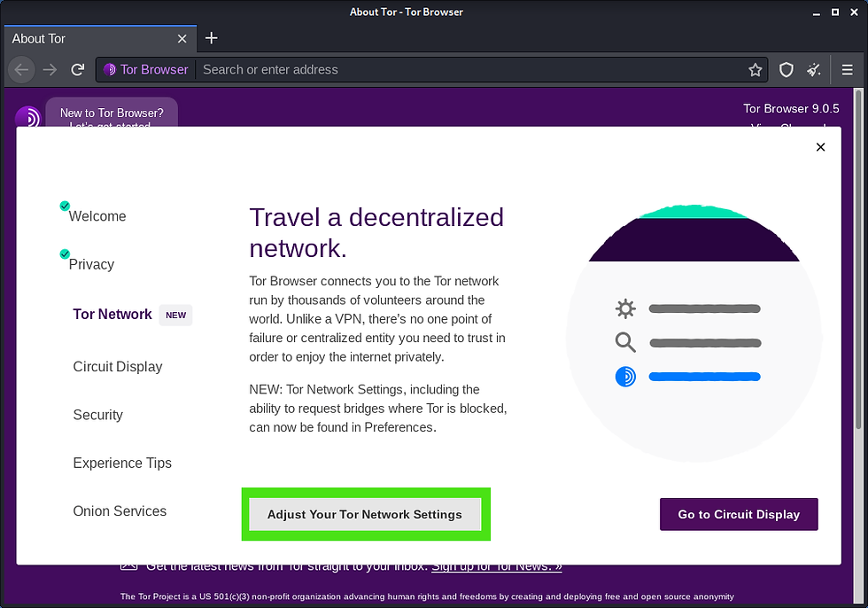Select the About Tor tab

click(x=99, y=39)
